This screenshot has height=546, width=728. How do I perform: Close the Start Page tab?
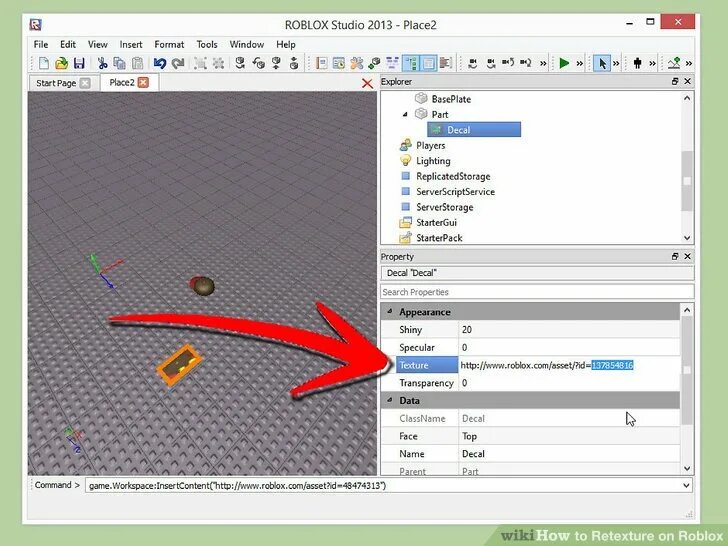click(84, 83)
